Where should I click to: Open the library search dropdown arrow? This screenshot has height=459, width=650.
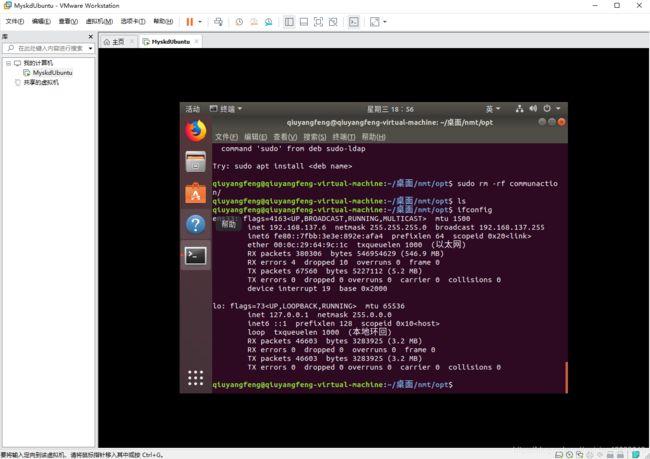click(90, 49)
